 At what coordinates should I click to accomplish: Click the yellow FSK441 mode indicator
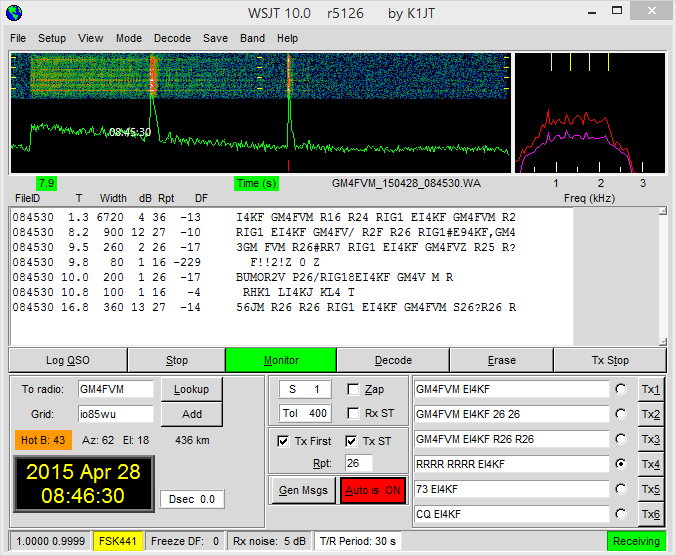point(118,541)
